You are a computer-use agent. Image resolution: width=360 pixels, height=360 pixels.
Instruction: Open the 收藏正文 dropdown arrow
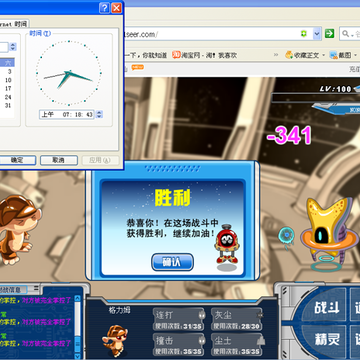(x=323, y=55)
